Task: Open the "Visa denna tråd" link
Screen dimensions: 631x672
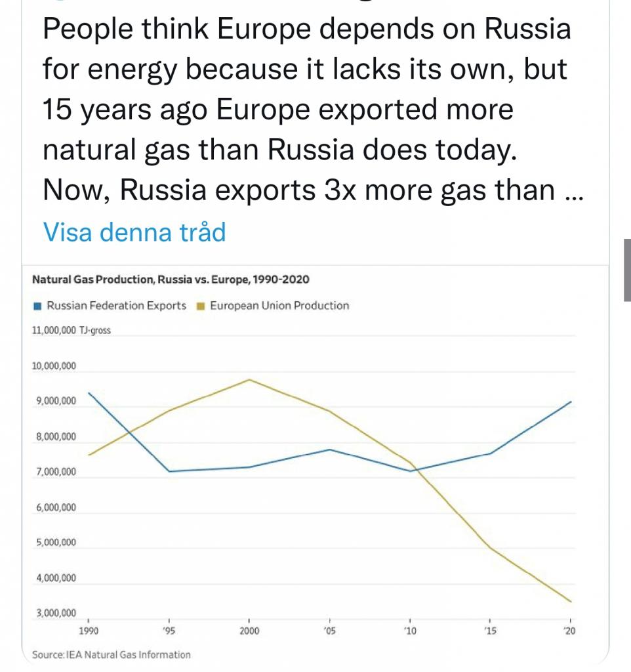Action: pos(134,232)
